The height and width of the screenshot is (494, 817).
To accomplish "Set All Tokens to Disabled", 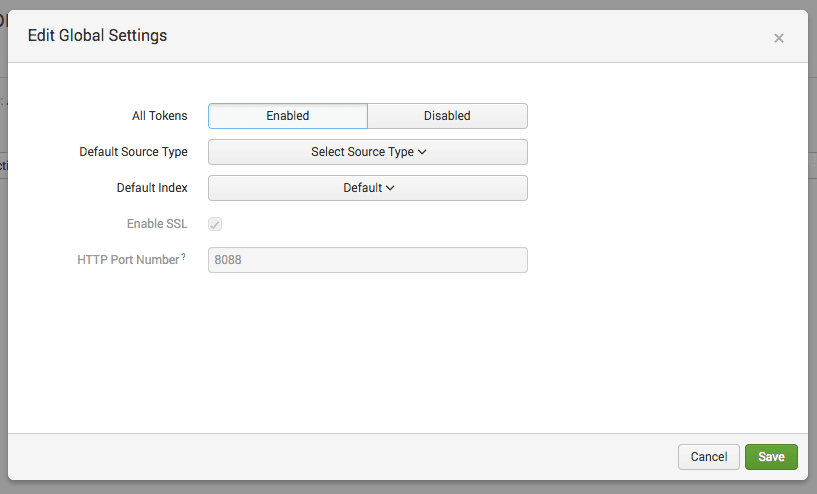I will pyautogui.click(x=447, y=116).
